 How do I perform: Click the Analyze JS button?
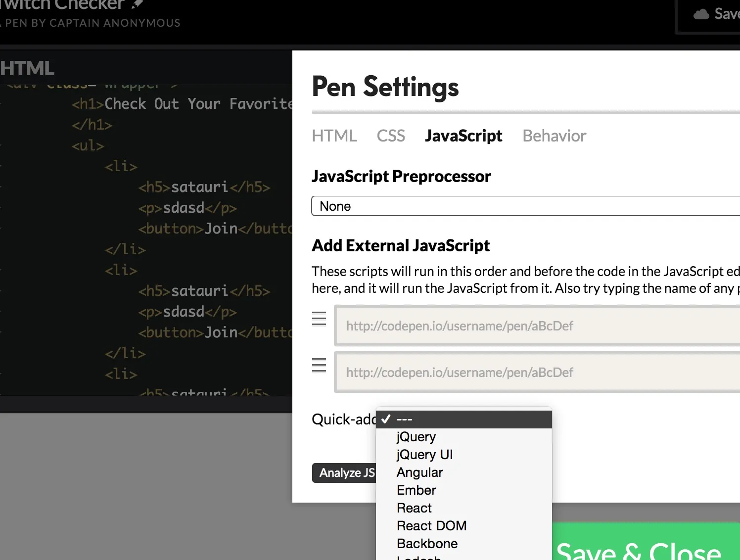[x=344, y=473]
